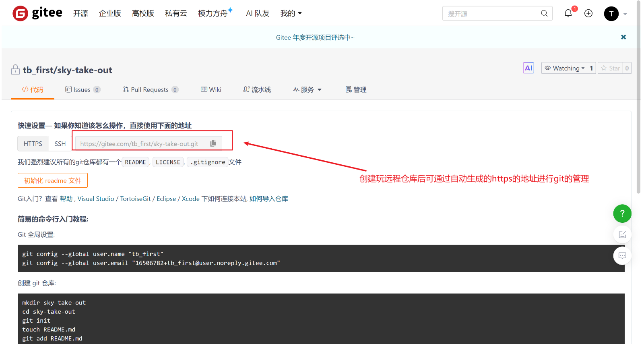Click 私有云 in top navigation
Screen dimensions: 644x344
coord(176,13)
